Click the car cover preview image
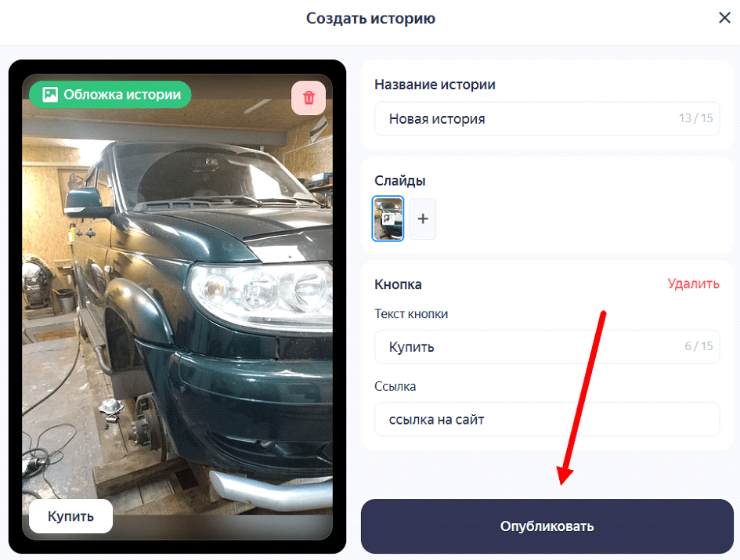Screen dimensions: 740x560 point(178,307)
